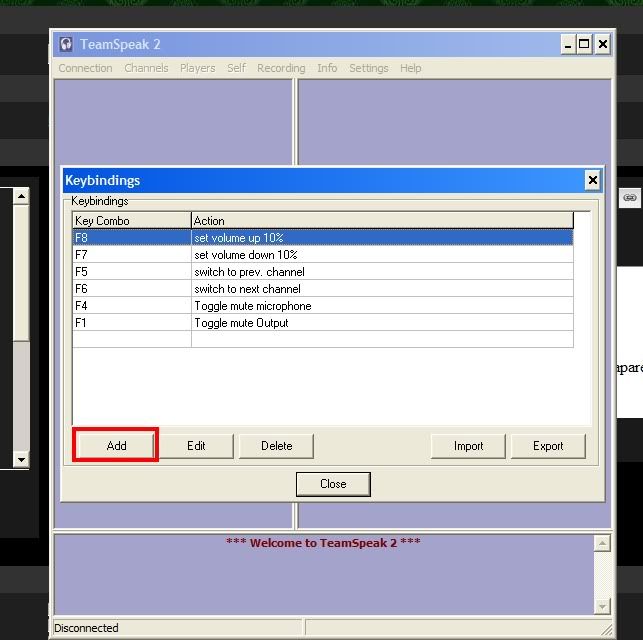The image size is (643, 640).
Task: Click background window's scroll up arrow
Action: click(x=21, y=196)
